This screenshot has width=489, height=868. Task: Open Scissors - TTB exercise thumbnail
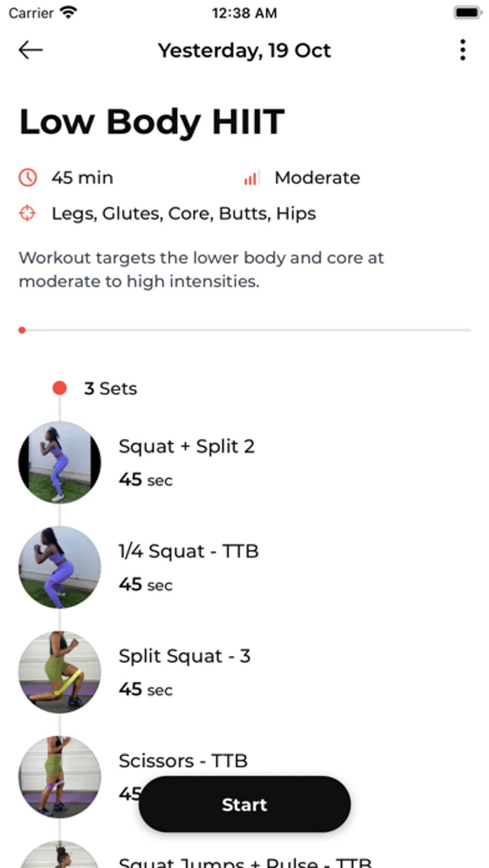point(60,777)
